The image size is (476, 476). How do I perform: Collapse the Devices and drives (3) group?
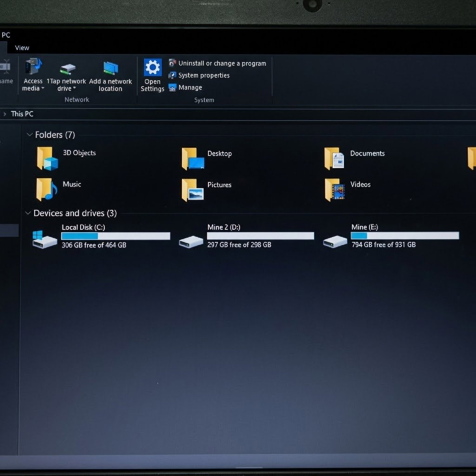click(28, 213)
